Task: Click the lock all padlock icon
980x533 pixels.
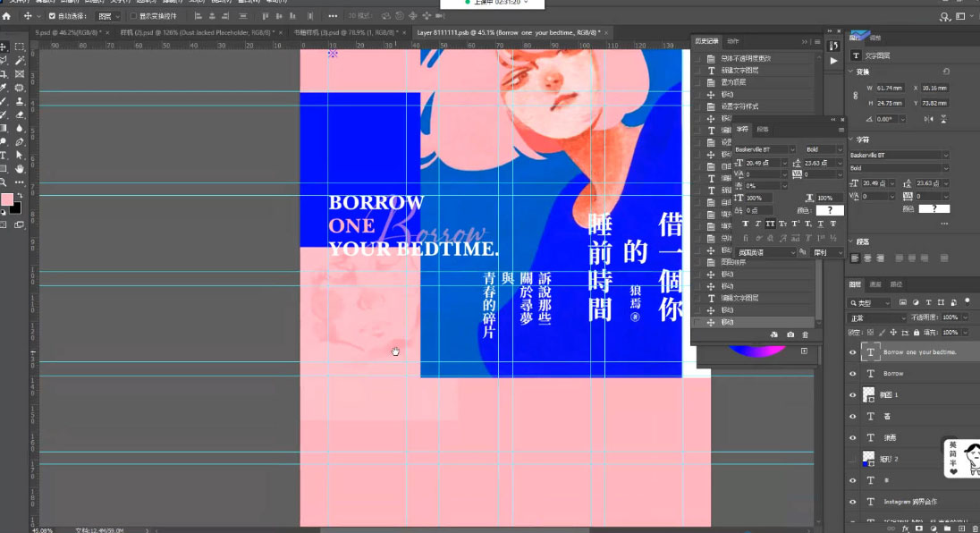Action: [x=917, y=333]
